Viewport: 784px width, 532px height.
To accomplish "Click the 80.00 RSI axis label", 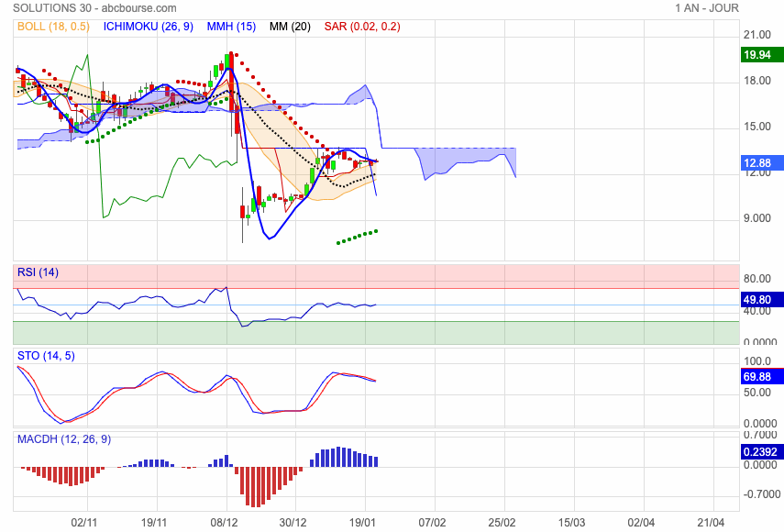I will 757,279.
